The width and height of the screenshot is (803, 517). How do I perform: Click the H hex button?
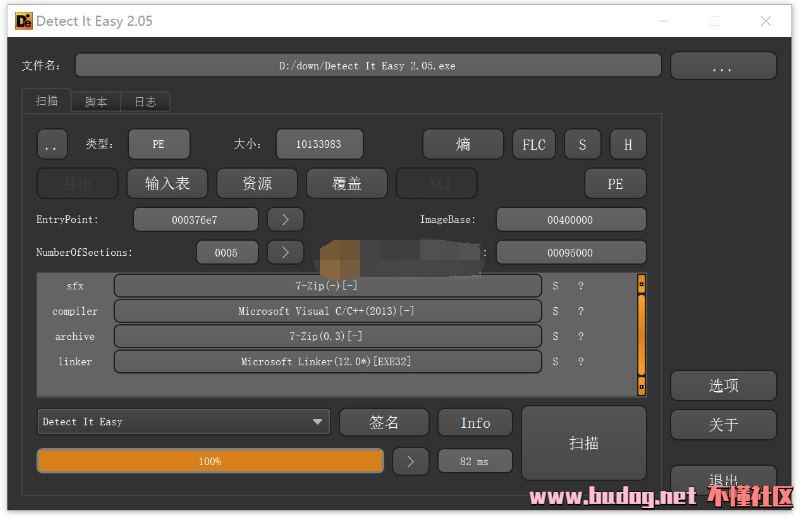tap(628, 145)
